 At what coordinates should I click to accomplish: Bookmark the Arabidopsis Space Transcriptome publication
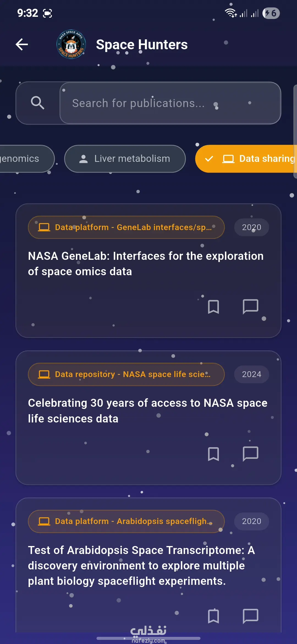coord(213,616)
